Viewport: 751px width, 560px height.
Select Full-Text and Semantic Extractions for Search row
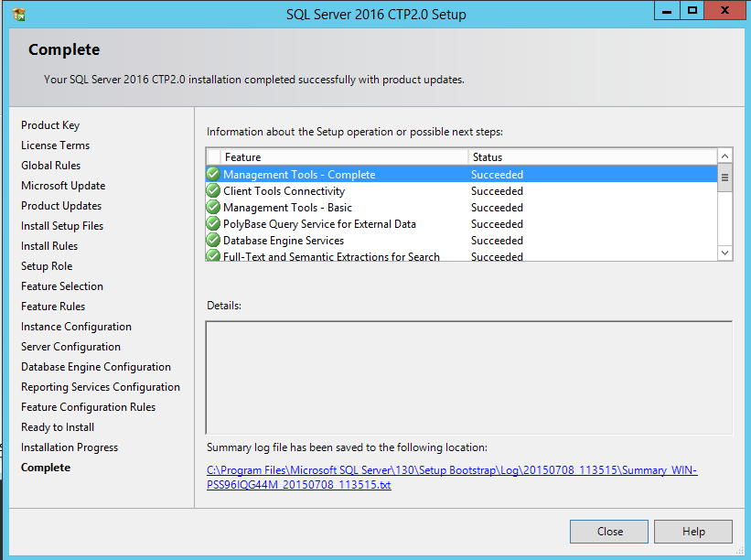click(462, 255)
